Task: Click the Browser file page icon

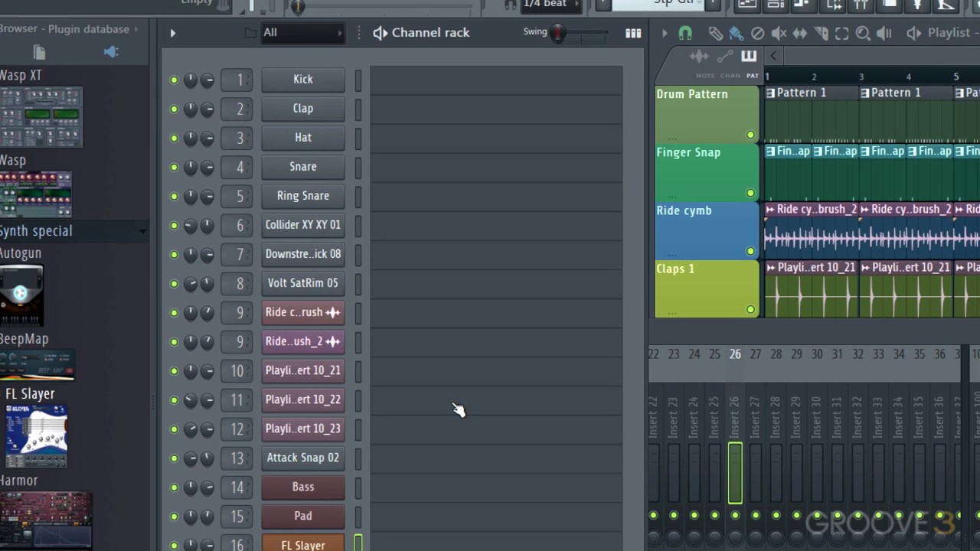Action: click(39, 52)
